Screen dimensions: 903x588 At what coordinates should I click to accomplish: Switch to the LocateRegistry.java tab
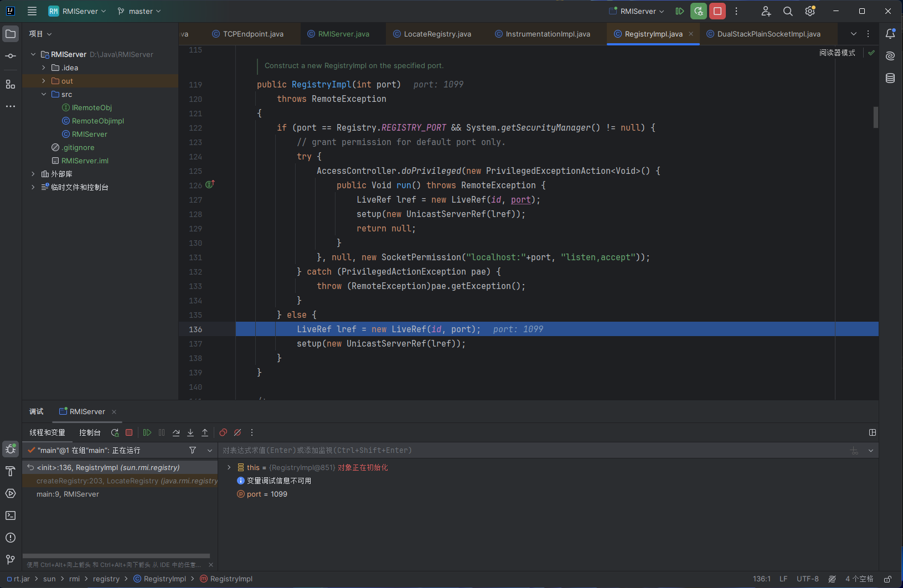click(x=432, y=34)
